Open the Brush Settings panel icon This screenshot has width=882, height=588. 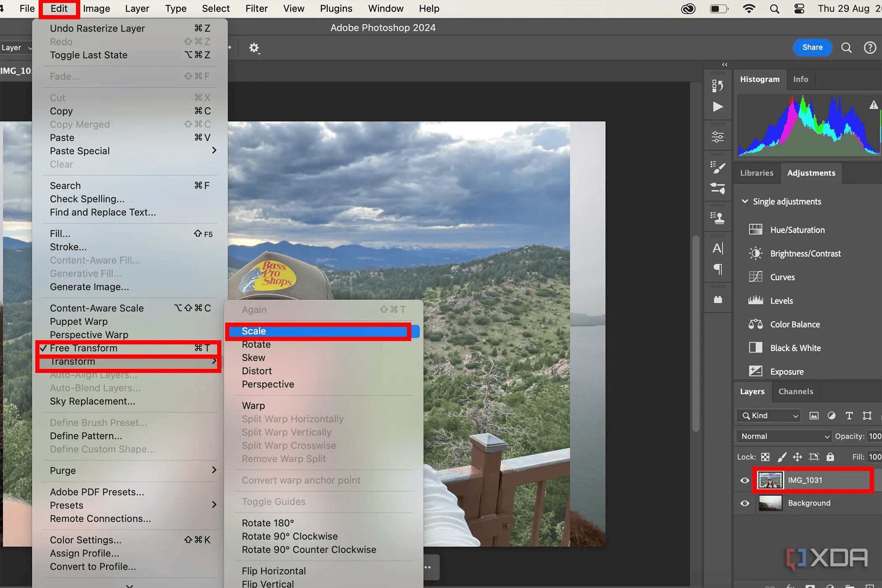pos(718,188)
